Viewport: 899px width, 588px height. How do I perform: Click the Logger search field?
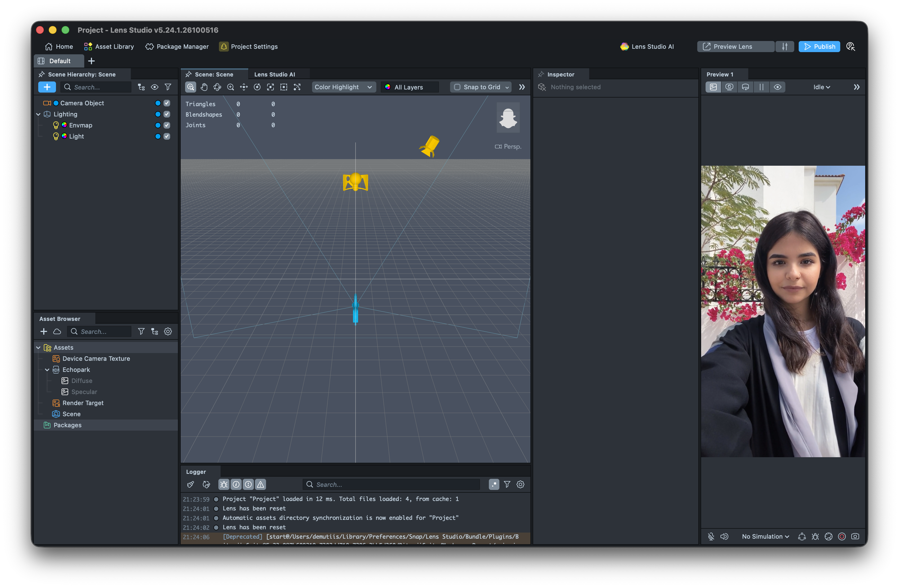click(391, 485)
